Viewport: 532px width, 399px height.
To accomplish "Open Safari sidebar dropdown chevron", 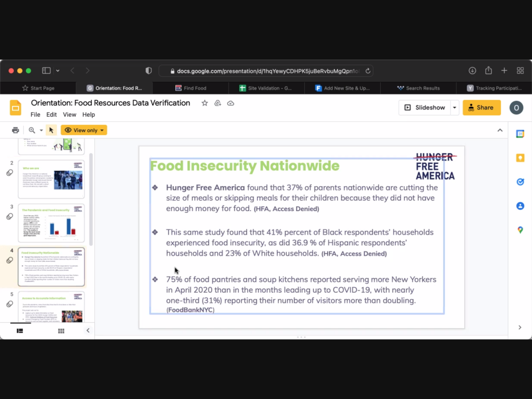I will [x=58, y=71].
